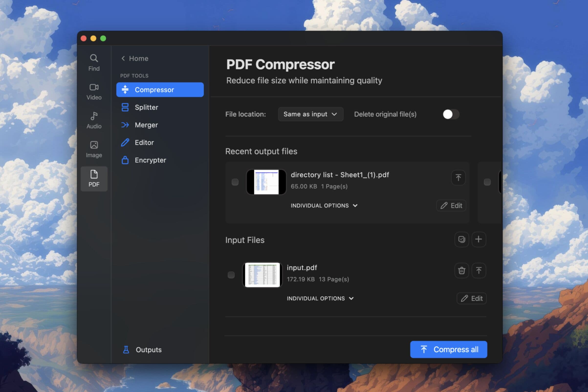Click the directory list - Sheet1_(1).pdf file name

(x=340, y=175)
